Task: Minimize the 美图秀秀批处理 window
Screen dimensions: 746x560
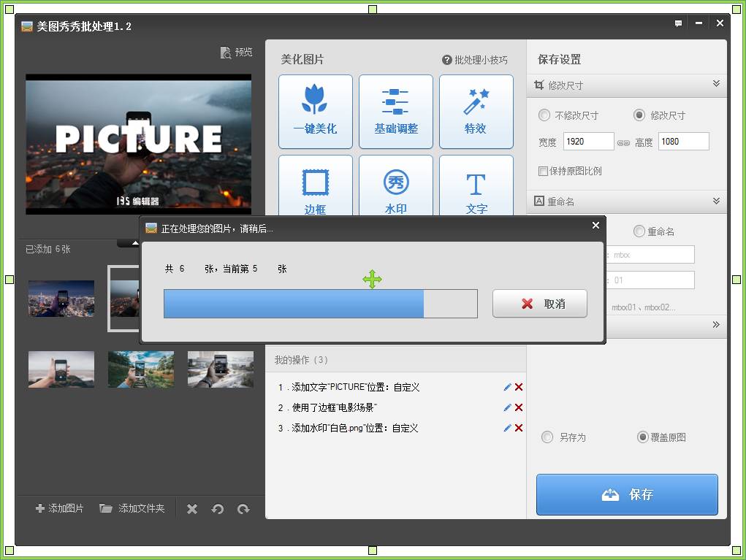Action: (699, 23)
